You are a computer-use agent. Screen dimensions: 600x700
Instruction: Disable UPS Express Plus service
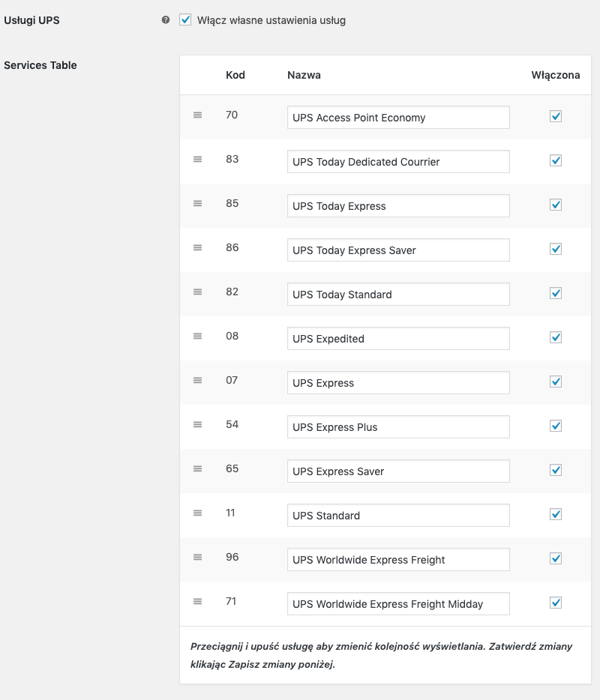click(555, 426)
